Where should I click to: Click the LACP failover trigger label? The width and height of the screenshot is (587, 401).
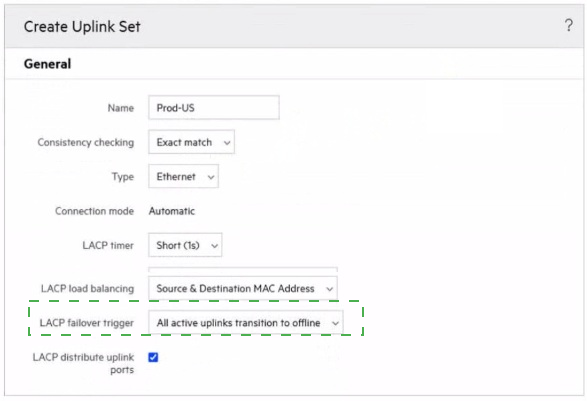(x=86, y=323)
